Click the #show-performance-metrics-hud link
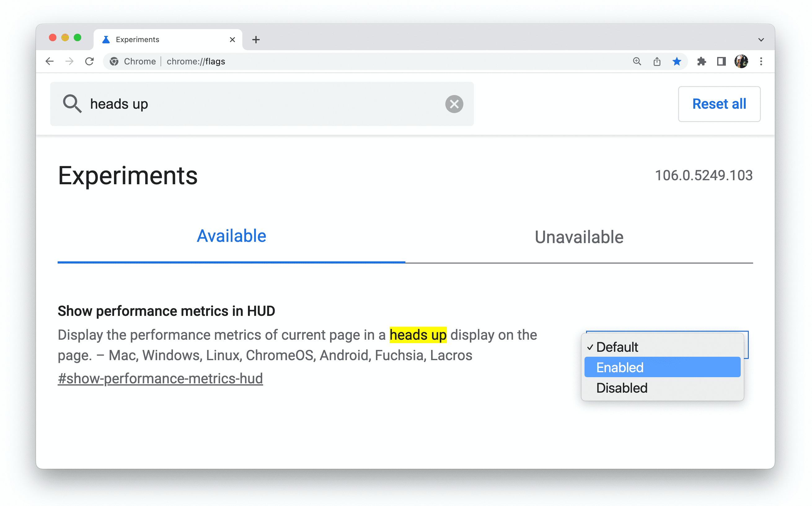Image resolution: width=812 pixels, height=506 pixels. click(161, 378)
